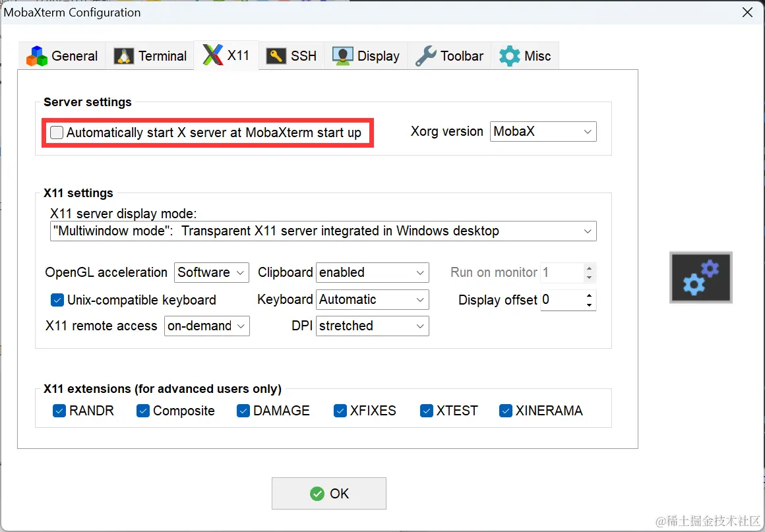Open the Misc settings tab

525,56
